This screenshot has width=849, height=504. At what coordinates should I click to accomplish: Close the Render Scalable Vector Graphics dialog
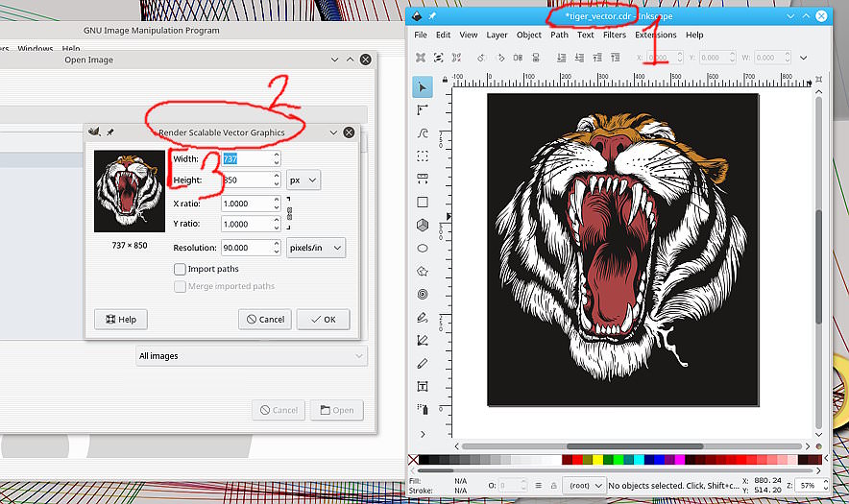coord(350,132)
